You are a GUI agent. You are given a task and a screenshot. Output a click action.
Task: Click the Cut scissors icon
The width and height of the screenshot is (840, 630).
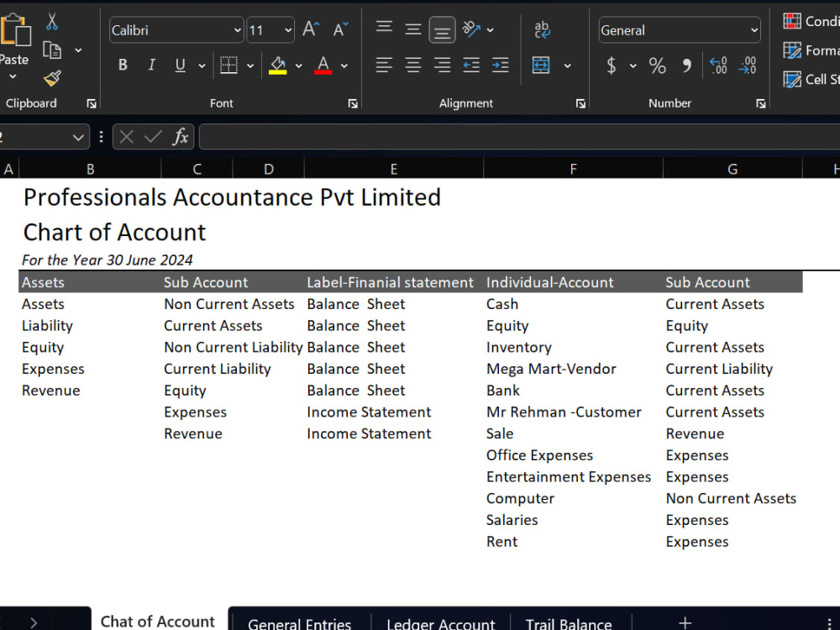tap(51, 21)
